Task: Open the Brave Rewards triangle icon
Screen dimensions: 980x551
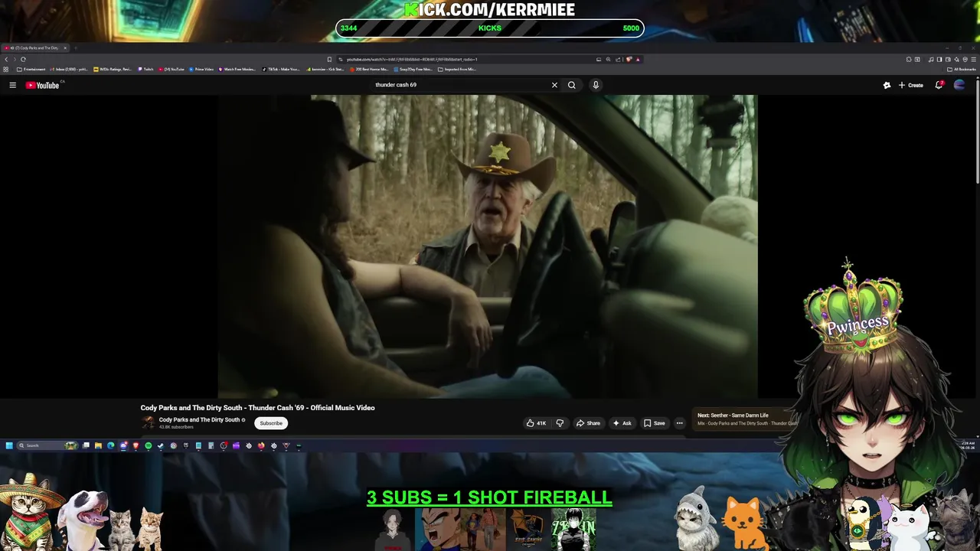Action: point(638,59)
